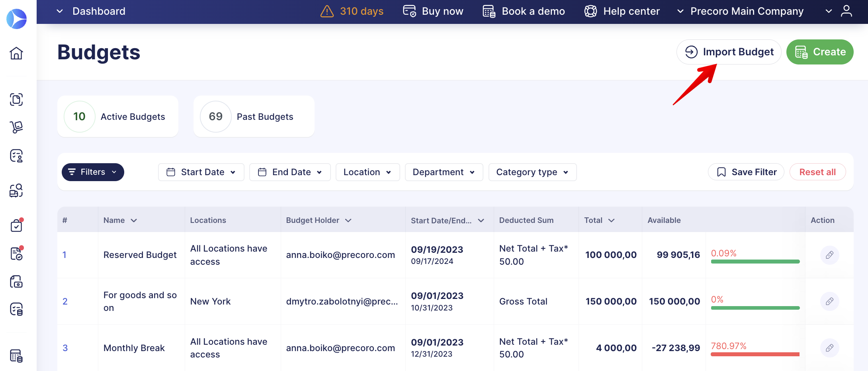Click the Import Budget button
This screenshot has height=371, width=868.
coord(729,52)
